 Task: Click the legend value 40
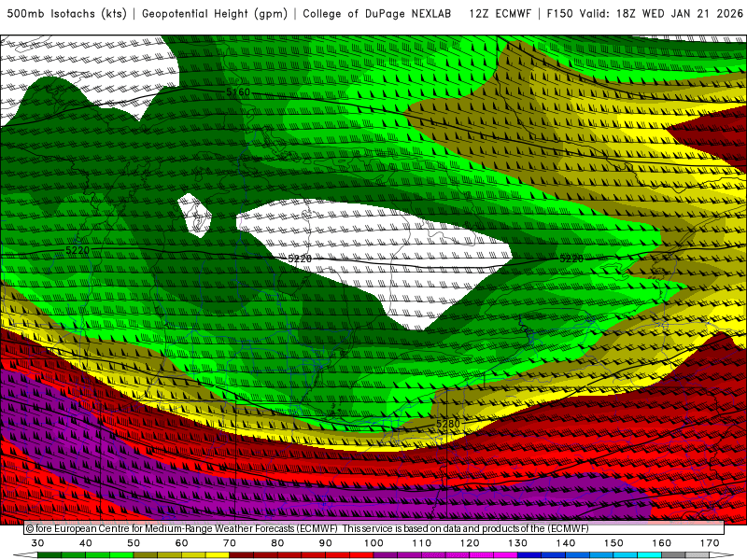(86, 543)
